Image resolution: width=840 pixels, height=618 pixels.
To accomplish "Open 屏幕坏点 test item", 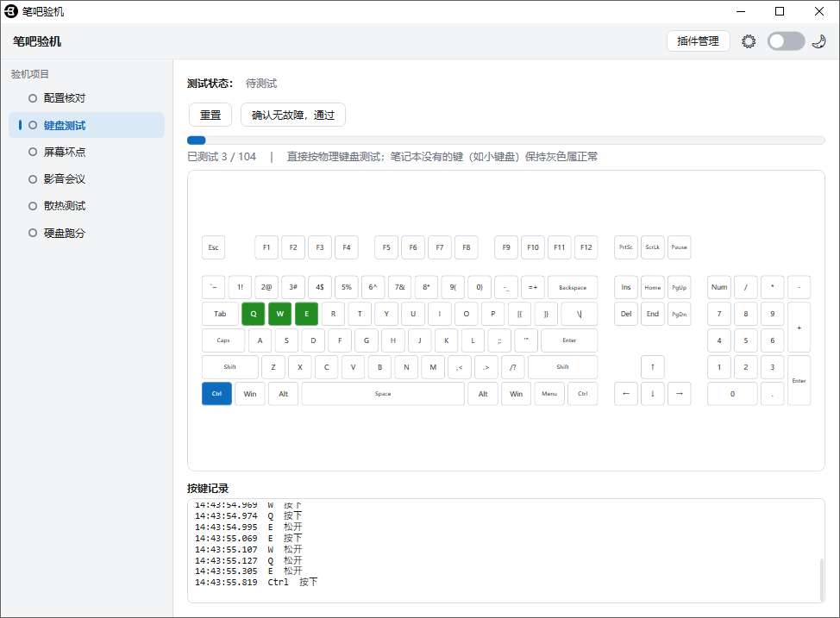I will click(x=87, y=152).
